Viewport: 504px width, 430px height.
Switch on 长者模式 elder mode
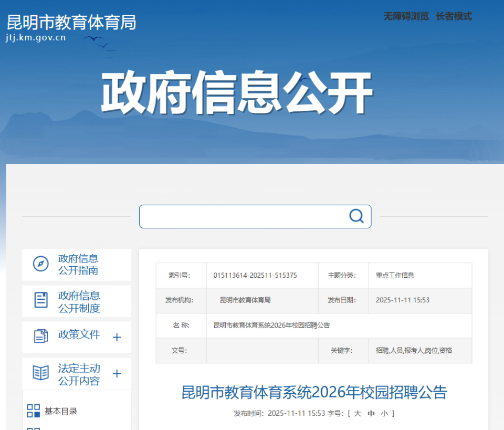coord(455,16)
